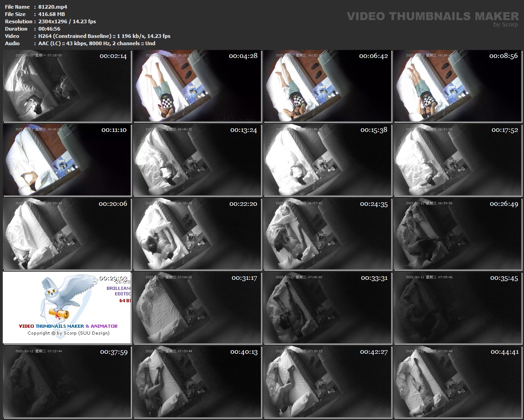
Task: Open the thumbnail stamped 00:31:17
Action: coord(197,308)
